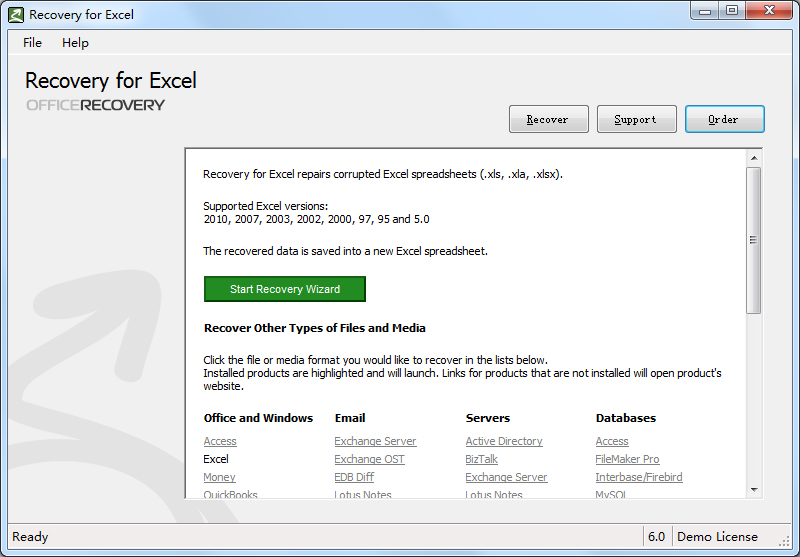Open the File menu
Image resolution: width=800 pixels, height=557 pixels.
32,43
